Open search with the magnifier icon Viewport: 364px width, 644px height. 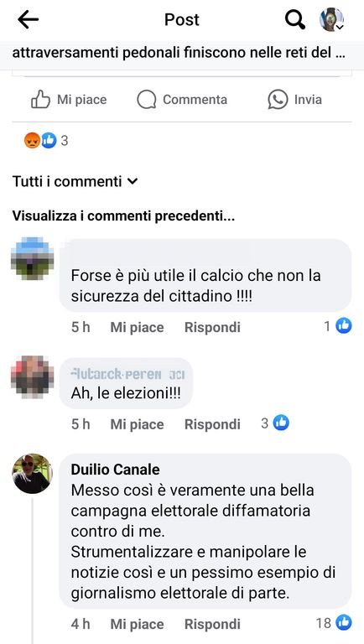tap(295, 19)
